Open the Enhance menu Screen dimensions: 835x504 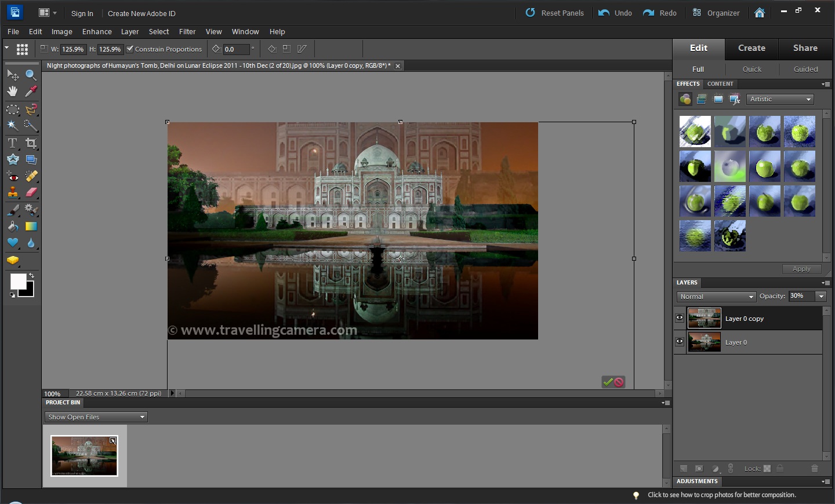97,32
